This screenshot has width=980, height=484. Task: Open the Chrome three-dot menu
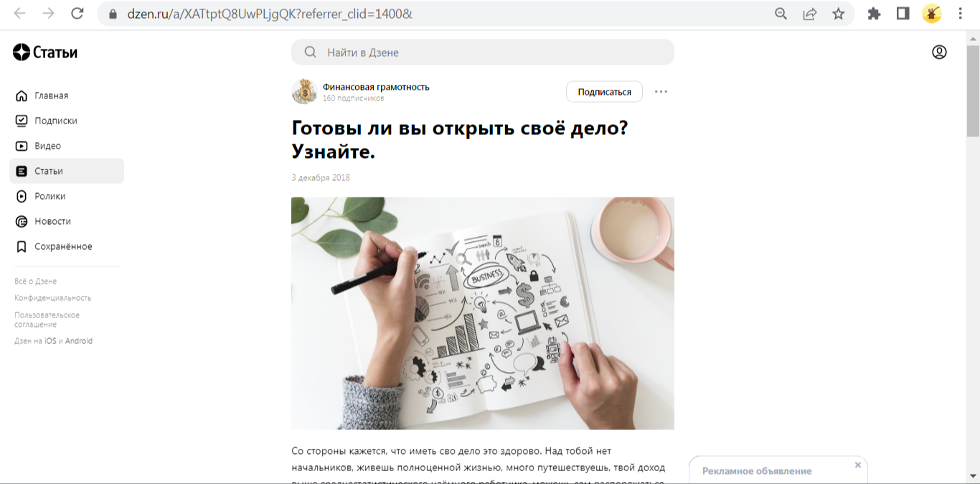click(961, 14)
